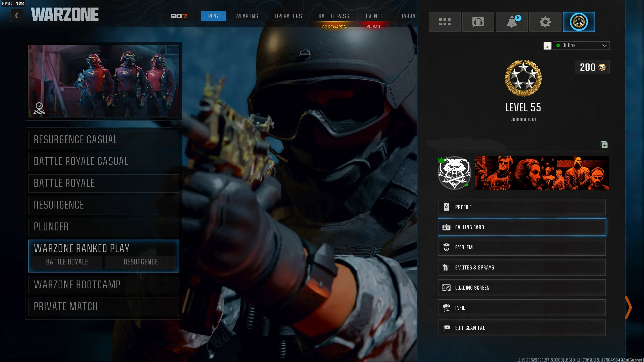Select Battle Royale under Ranked Play
This screenshot has width=644, height=362.
pos(67,262)
